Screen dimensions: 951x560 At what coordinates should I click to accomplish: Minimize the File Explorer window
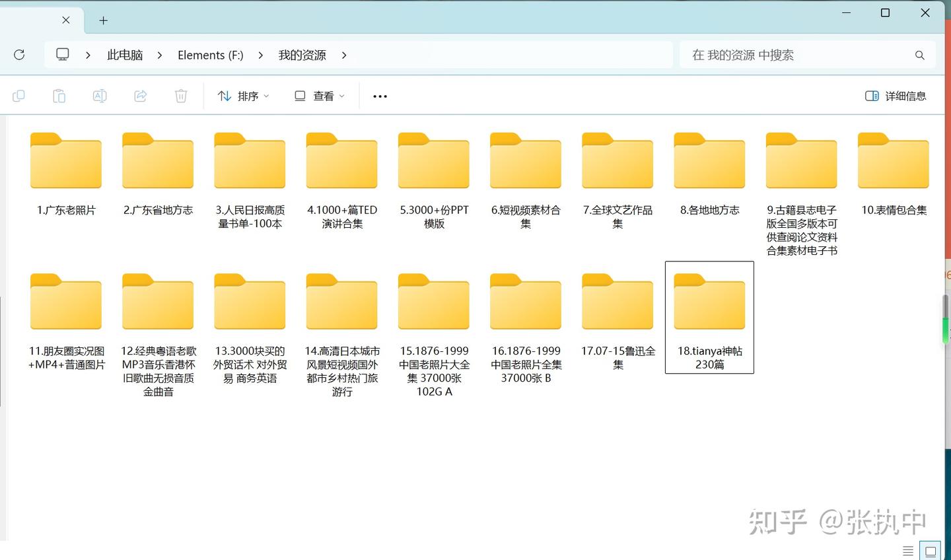(x=847, y=13)
